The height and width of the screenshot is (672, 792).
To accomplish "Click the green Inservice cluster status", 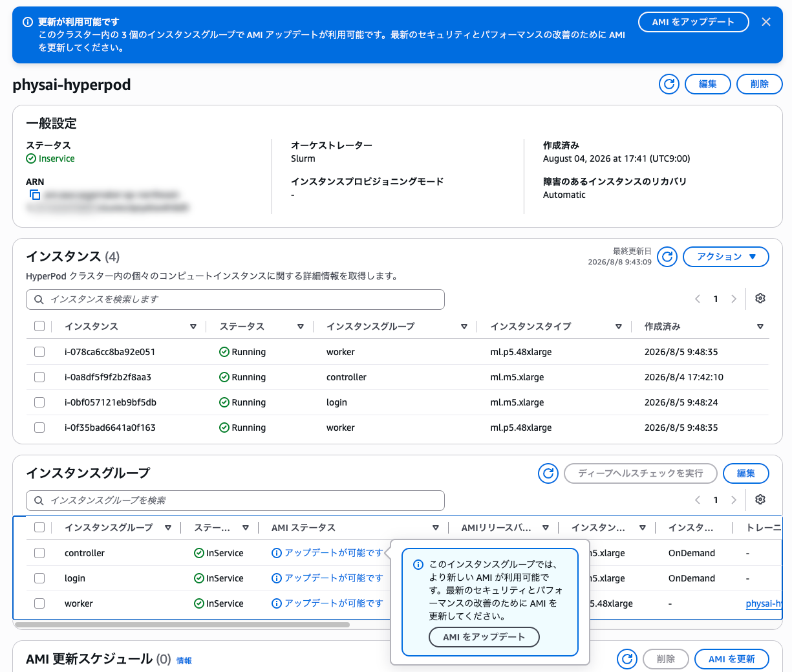I will (50, 158).
